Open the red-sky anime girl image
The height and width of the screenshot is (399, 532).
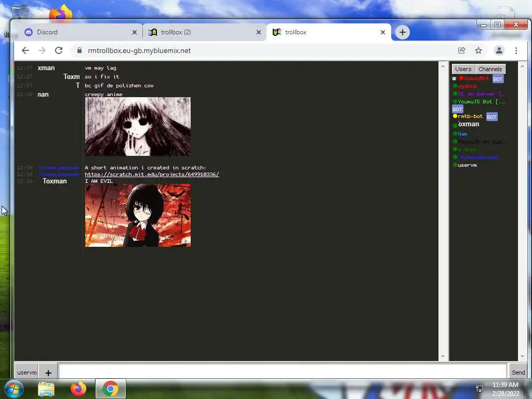(138, 216)
